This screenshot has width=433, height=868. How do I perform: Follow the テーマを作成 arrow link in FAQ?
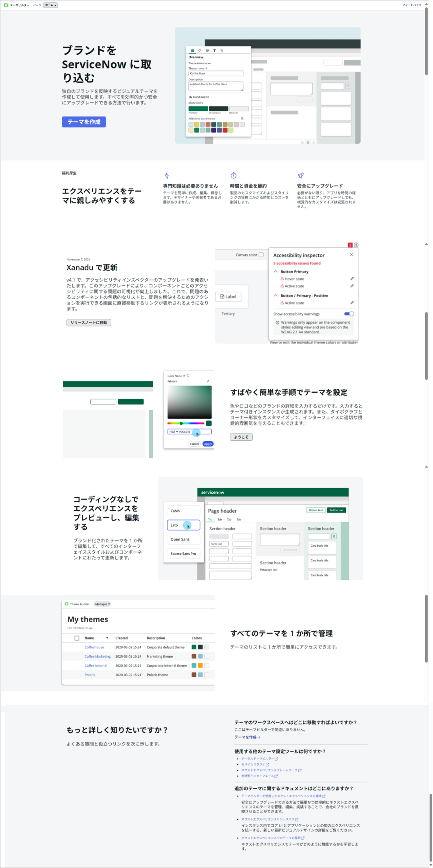[247, 737]
